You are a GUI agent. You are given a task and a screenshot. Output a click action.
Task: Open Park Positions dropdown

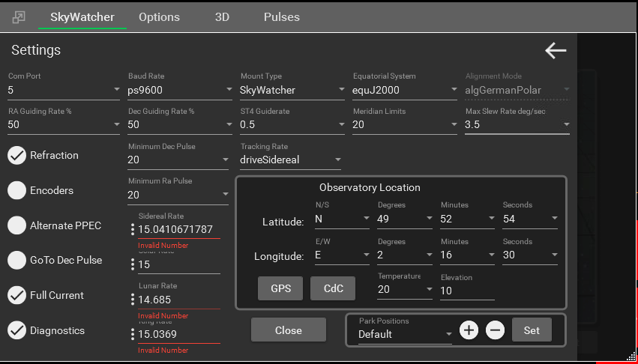(406, 335)
